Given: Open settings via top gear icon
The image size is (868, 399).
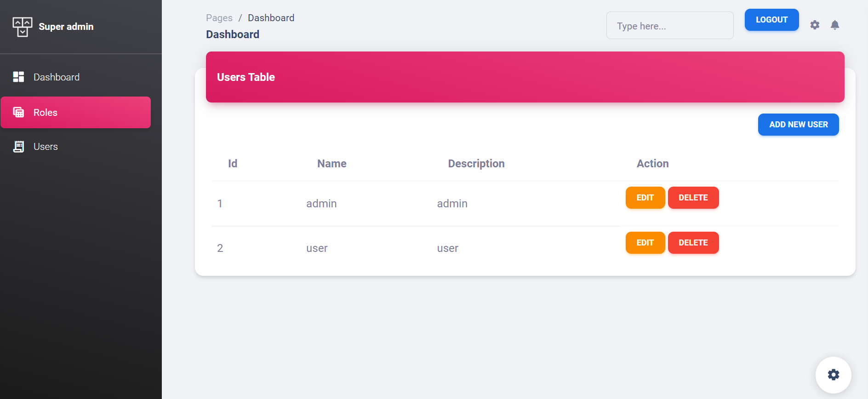Looking at the screenshot, I should (x=815, y=25).
